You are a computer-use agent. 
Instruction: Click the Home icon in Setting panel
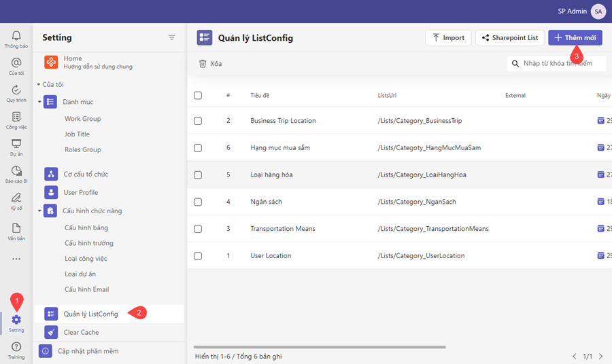coord(51,62)
